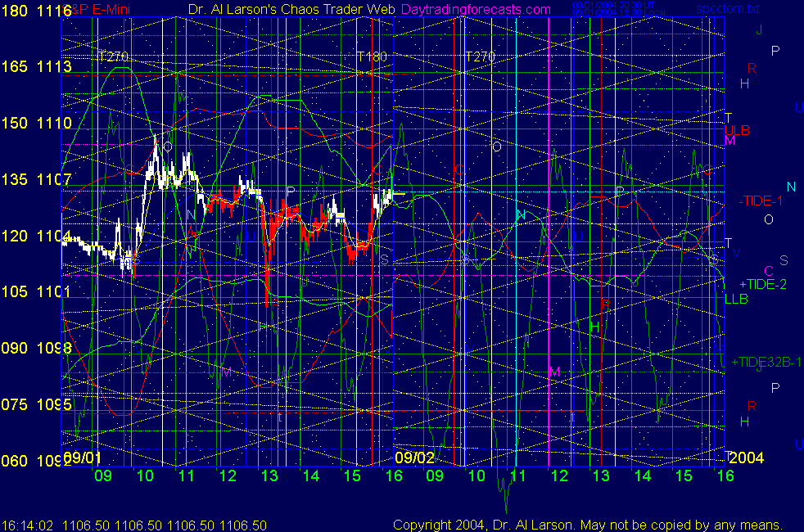
Task: Click the white O legend letter at right margin
Action: [x=768, y=220]
